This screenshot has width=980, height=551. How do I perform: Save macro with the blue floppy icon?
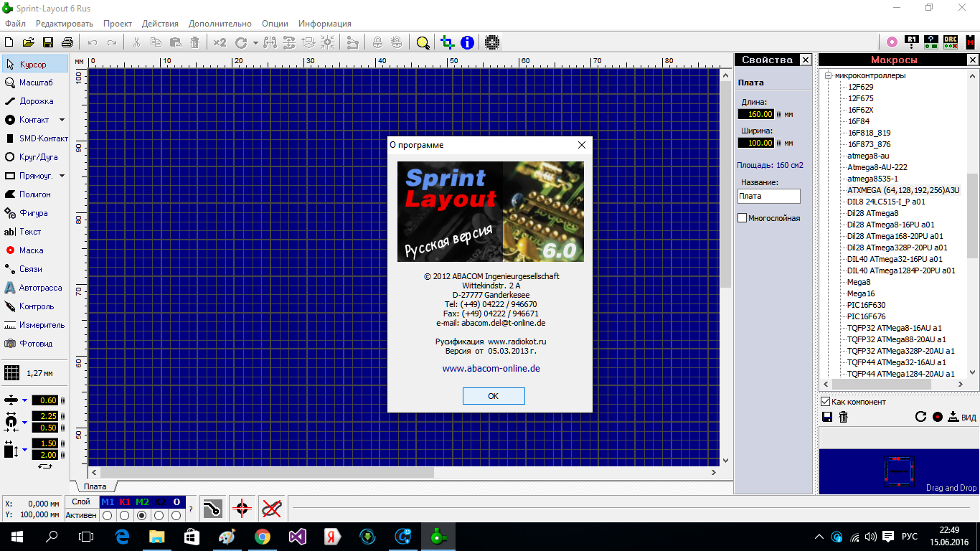tap(827, 417)
